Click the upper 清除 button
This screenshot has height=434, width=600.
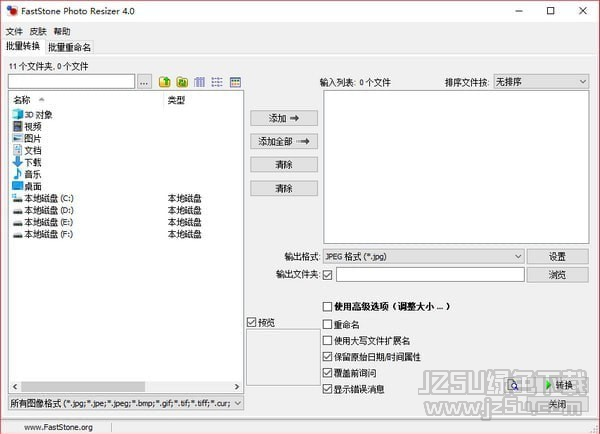(x=284, y=165)
